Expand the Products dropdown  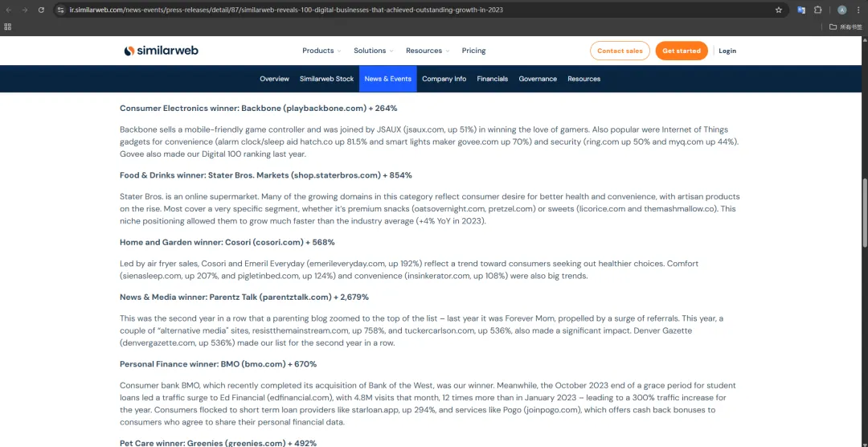[321, 51]
